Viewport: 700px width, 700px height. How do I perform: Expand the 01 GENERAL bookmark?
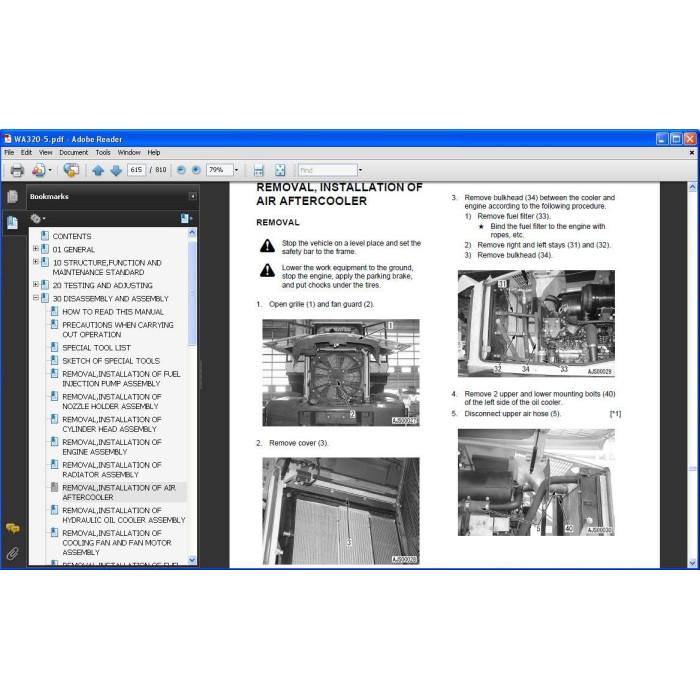coord(36,249)
